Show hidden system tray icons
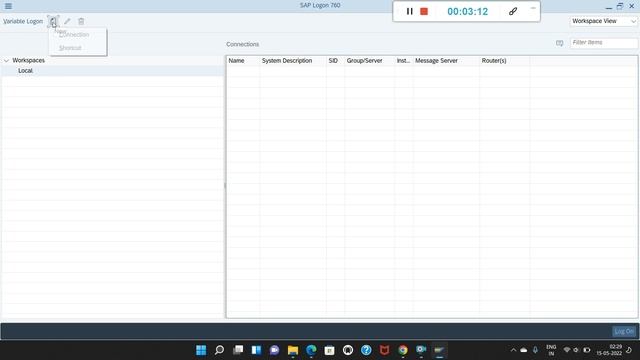 point(513,350)
